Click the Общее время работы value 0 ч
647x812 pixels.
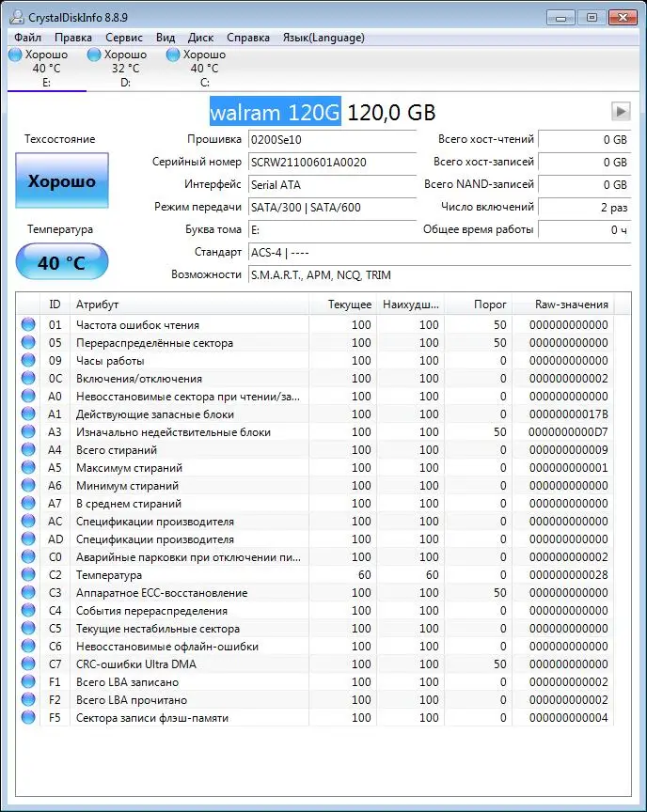584,230
